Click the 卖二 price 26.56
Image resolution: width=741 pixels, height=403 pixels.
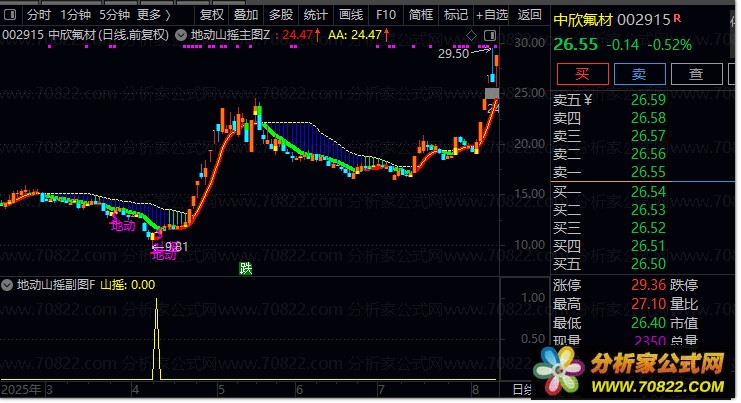pos(648,154)
